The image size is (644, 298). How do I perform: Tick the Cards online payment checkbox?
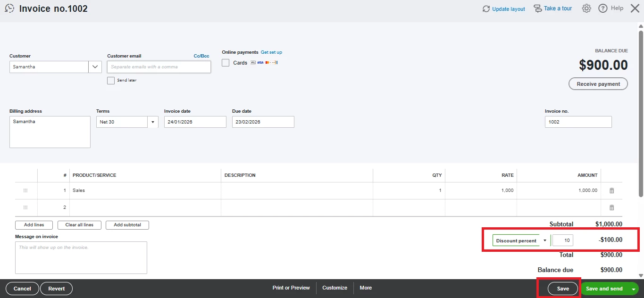pos(226,63)
